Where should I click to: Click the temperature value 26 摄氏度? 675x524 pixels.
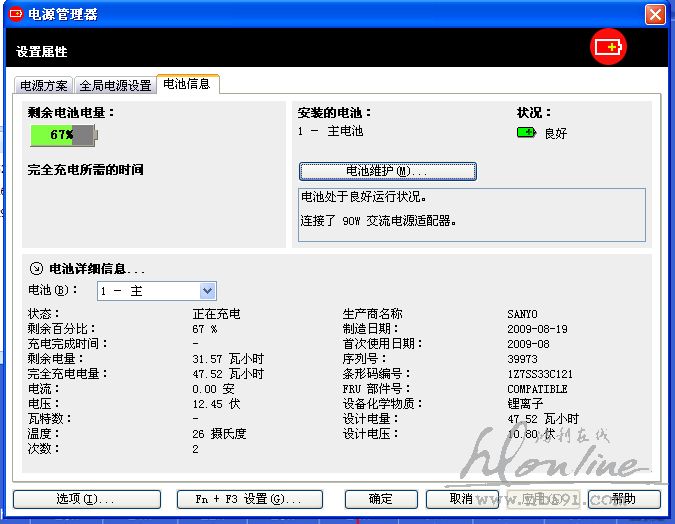[219, 434]
